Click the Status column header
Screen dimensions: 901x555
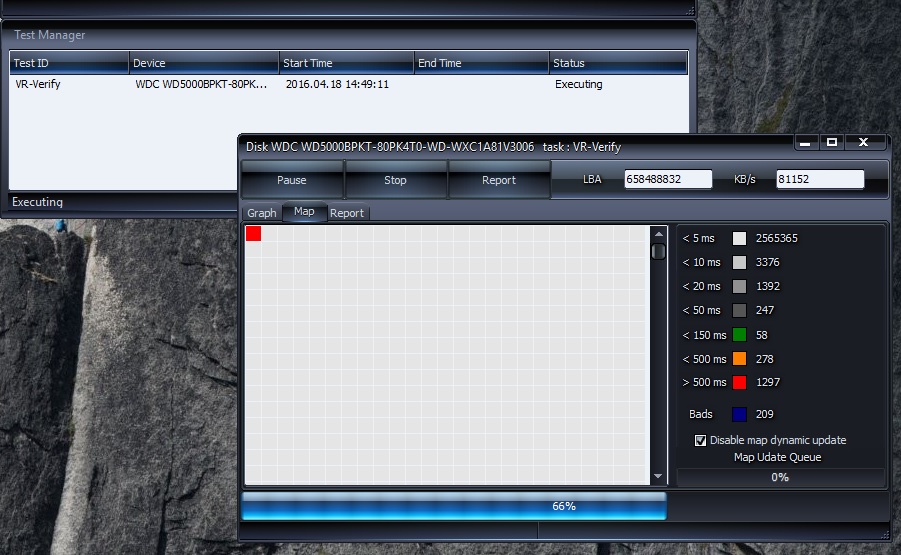(x=618, y=63)
